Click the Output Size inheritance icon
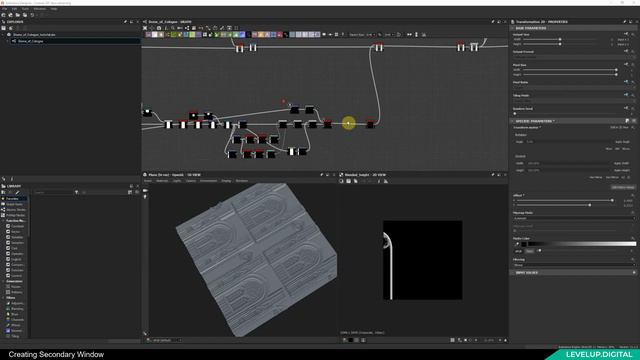This screenshot has height=360, width=640. [627, 34]
